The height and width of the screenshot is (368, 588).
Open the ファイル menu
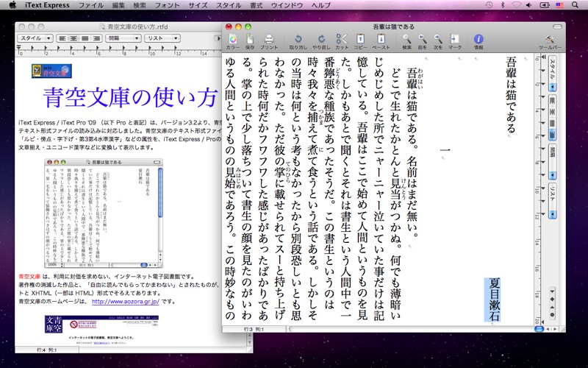coord(90,5)
